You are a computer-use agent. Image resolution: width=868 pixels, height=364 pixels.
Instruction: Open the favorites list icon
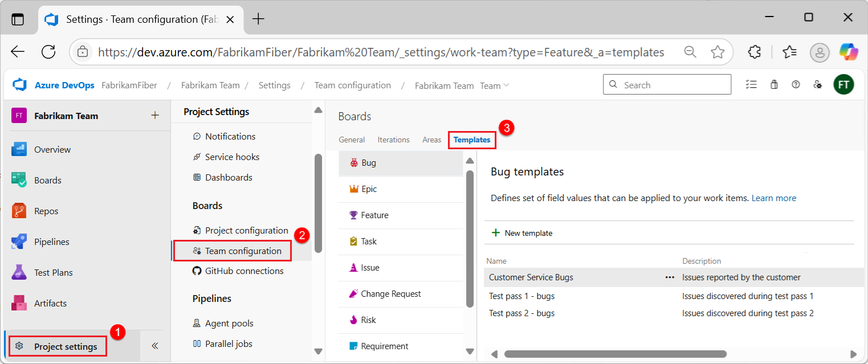(x=789, y=52)
